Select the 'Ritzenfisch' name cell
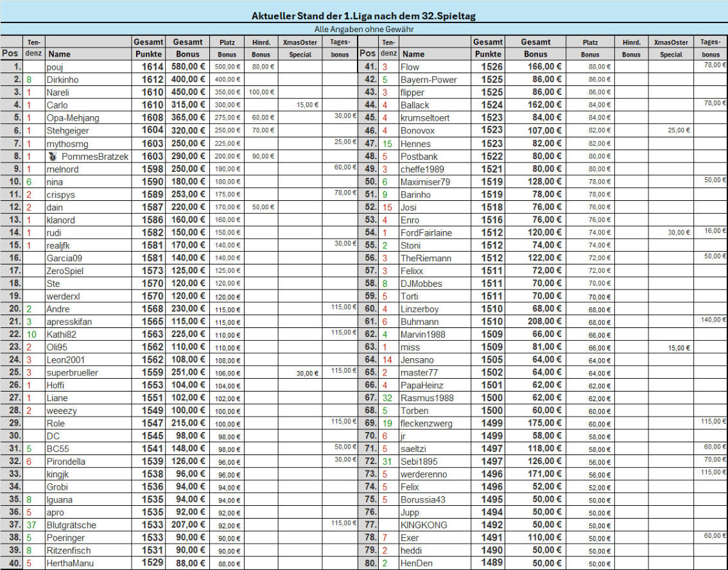The width and height of the screenshot is (728, 570). pyautogui.click(x=88, y=551)
